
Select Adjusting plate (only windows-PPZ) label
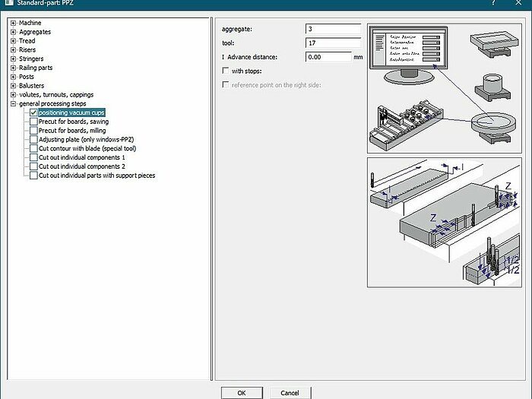pyautogui.click(x=86, y=139)
